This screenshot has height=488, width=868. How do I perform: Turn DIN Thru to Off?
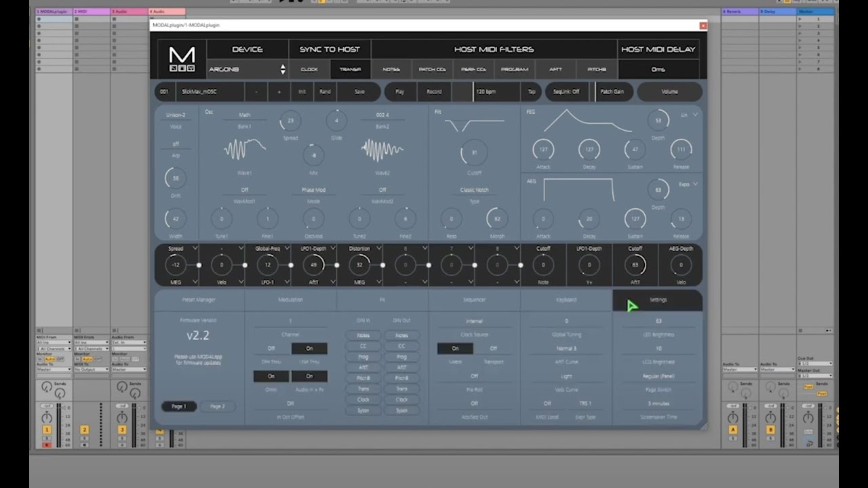(271, 348)
